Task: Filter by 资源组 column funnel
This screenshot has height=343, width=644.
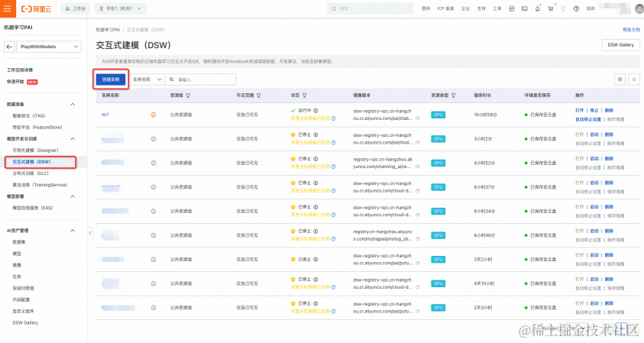Action: click(x=188, y=95)
